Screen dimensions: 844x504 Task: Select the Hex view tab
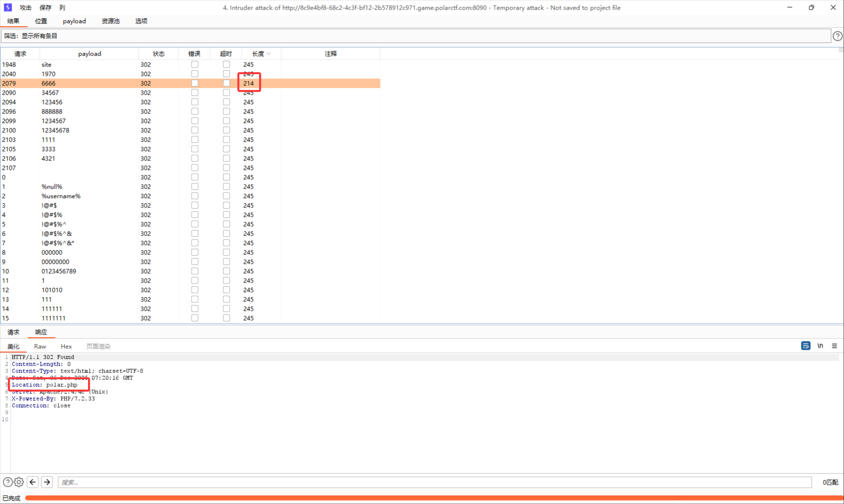[66, 346]
